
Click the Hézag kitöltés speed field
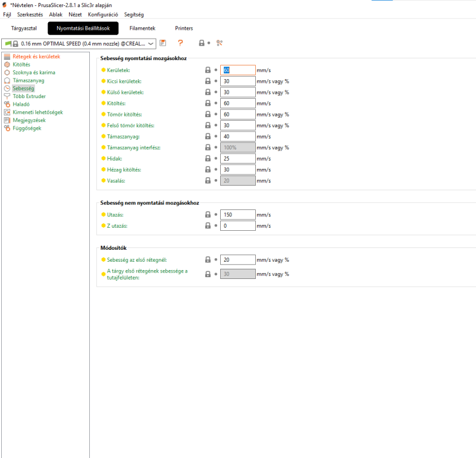coord(237,170)
